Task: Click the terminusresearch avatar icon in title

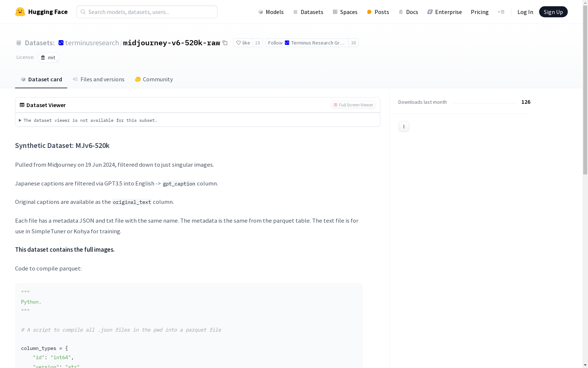Action: click(x=61, y=43)
